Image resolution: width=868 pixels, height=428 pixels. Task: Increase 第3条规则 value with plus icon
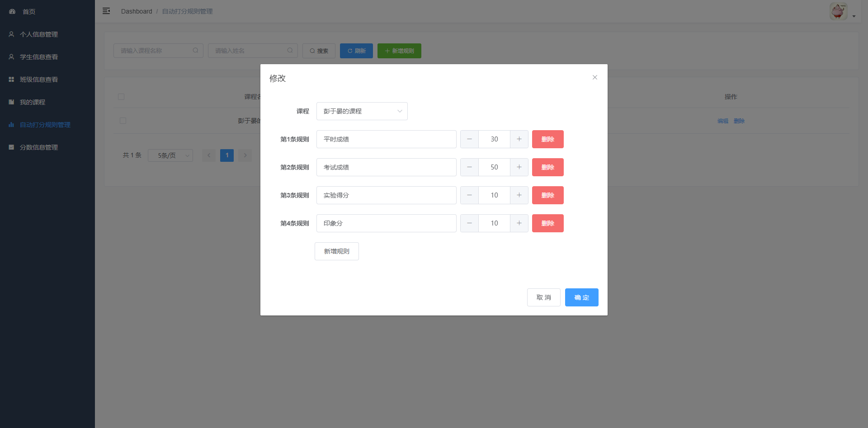pyautogui.click(x=519, y=195)
